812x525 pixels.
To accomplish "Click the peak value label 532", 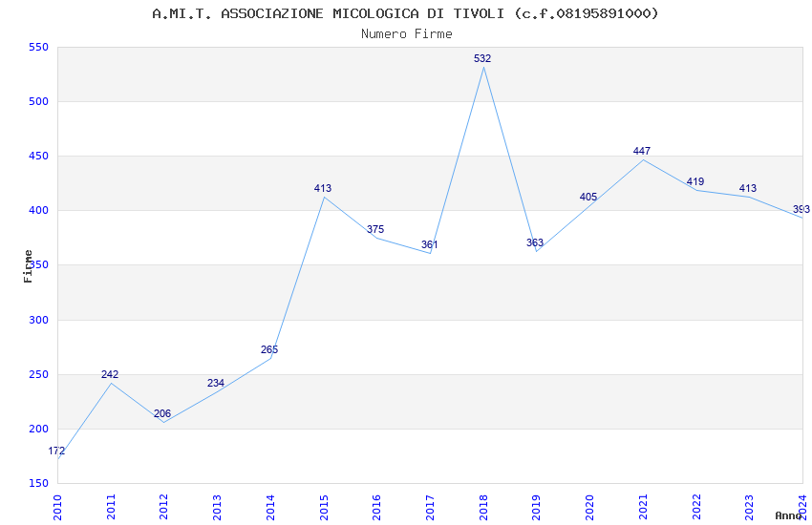I will pyautogui.click(x=482, y=58).
